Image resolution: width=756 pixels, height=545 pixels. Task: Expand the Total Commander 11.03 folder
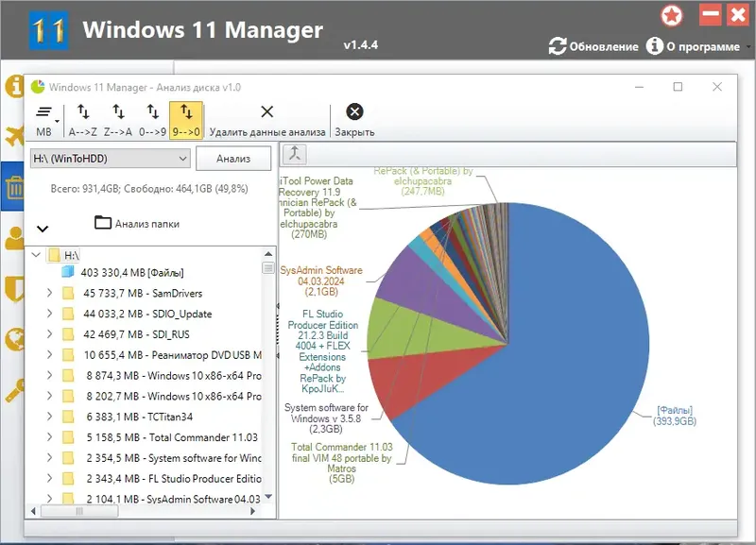(49, 436)
